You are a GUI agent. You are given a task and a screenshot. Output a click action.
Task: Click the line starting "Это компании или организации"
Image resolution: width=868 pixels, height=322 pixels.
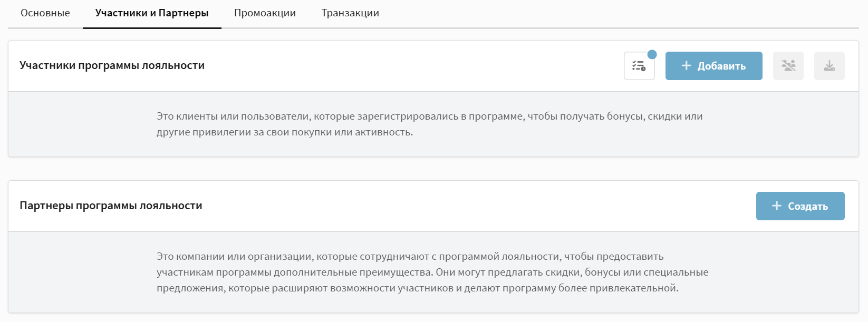coord(410,257)
